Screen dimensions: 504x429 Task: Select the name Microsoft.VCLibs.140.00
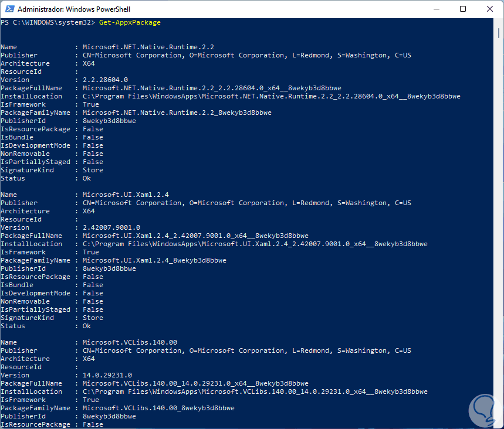pos(130,342)
